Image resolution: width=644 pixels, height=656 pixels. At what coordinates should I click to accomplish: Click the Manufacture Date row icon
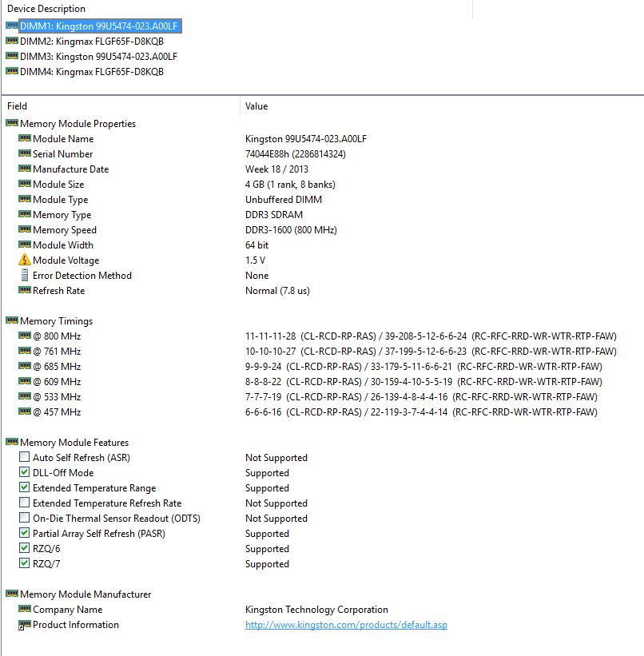click(25, 169)
